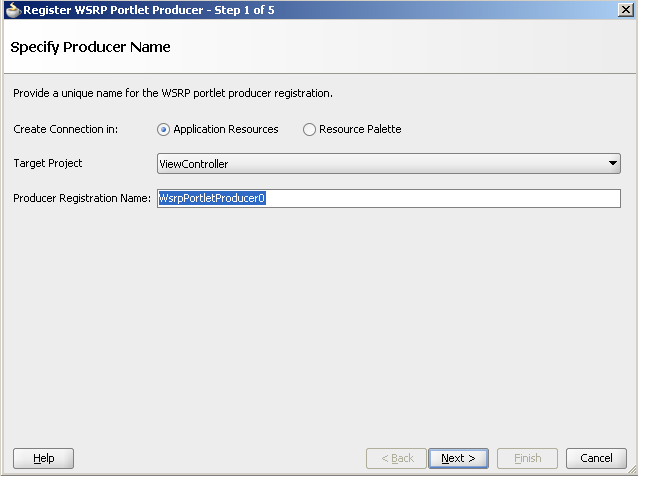Click into the Producer Registration Name field
Viewport: 645px width, 481px height.
(389, 198)
